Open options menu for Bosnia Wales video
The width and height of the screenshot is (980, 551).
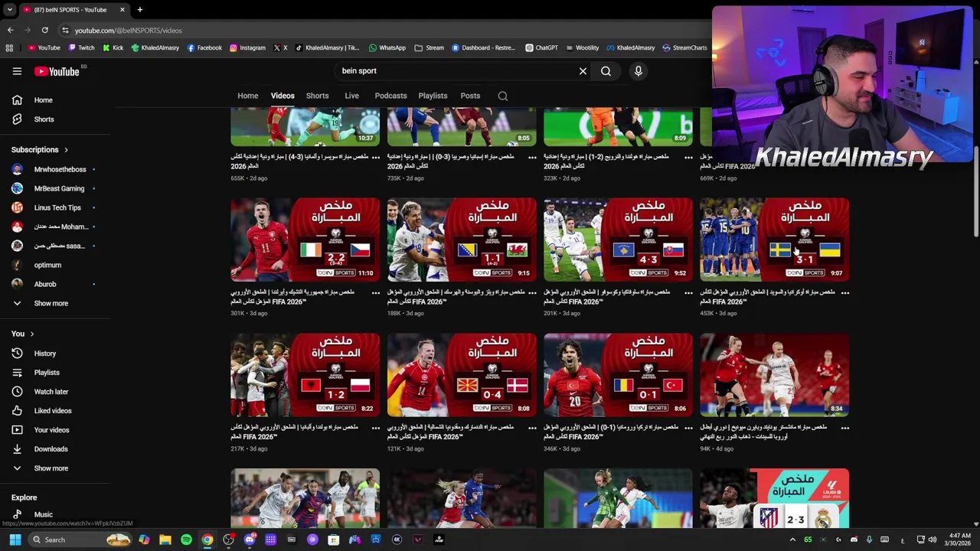(532, 292)
